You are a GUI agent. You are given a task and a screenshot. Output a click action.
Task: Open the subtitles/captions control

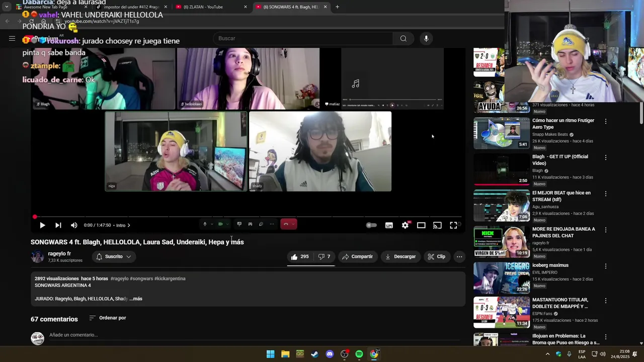click(389, 225)
